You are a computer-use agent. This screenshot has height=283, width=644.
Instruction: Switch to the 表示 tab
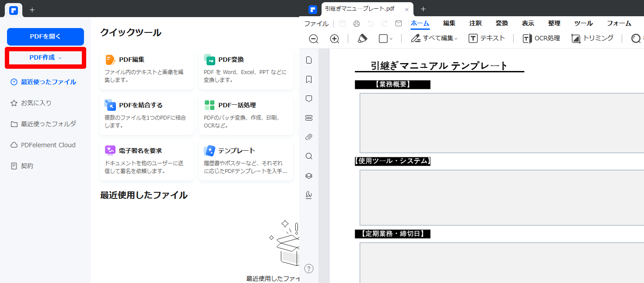click(x=528, y=24)
